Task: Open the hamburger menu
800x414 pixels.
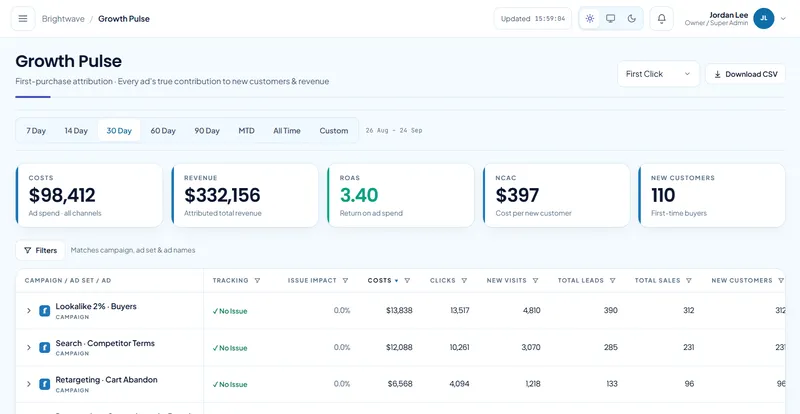Action: coord(23,19)
